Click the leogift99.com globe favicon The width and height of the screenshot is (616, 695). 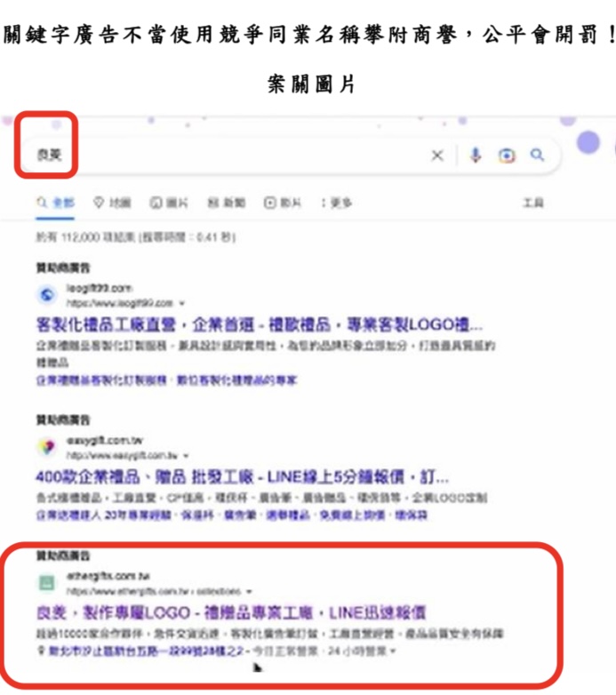47,294
